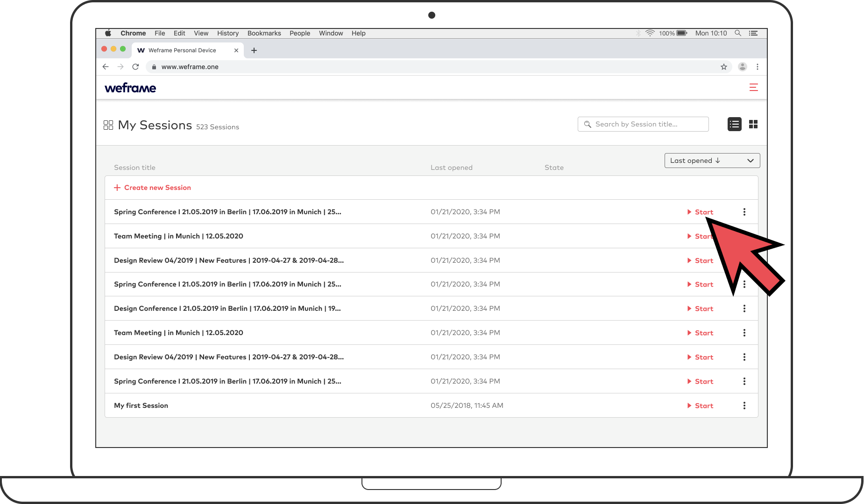Screen dimensions: 864x504
Task: Open options menu for first Spring Conference
Action: 744,212
